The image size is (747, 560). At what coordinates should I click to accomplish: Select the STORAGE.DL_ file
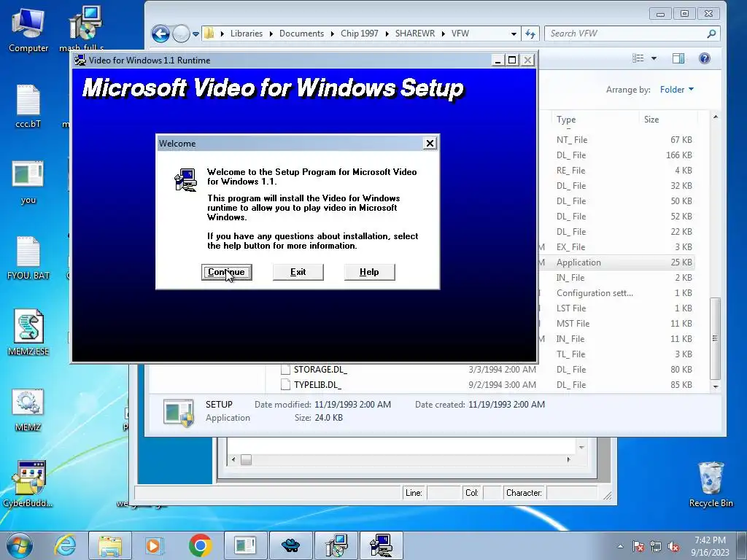[x=320, y=370]
